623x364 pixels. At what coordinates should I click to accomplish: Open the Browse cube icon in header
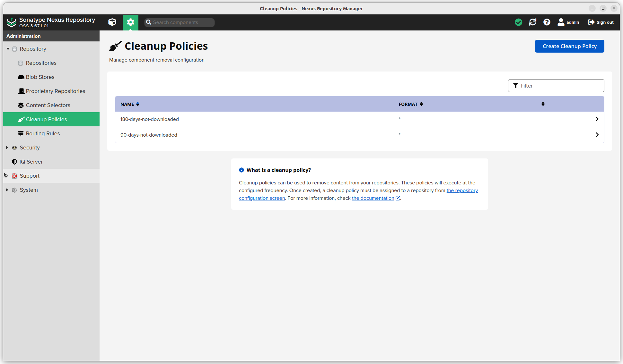112,22
